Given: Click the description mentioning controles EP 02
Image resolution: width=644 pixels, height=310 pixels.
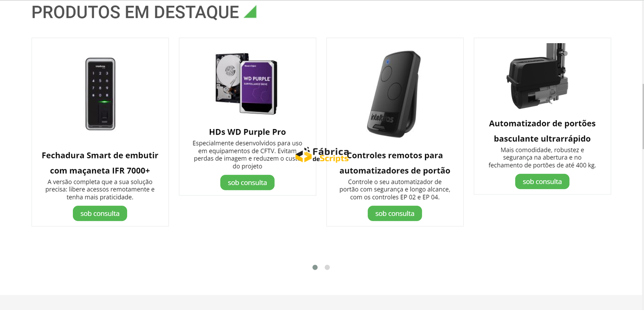Looking at the screenshot, I should pyautogui.click(x=395, y=189).
